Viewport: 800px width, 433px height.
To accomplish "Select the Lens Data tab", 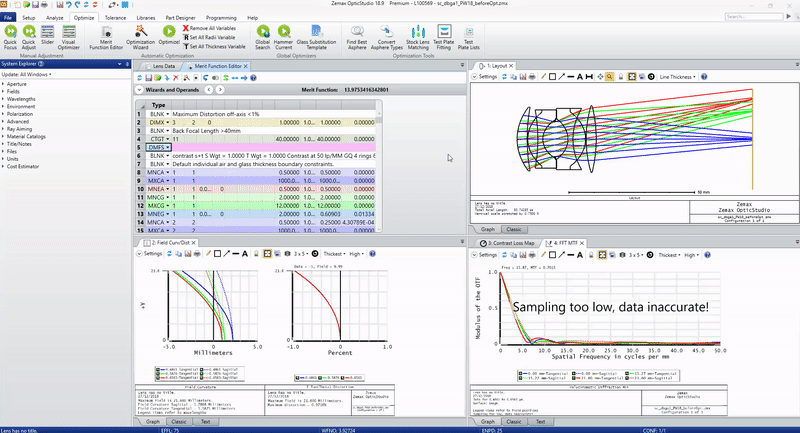I will click(x=161, y=66).
